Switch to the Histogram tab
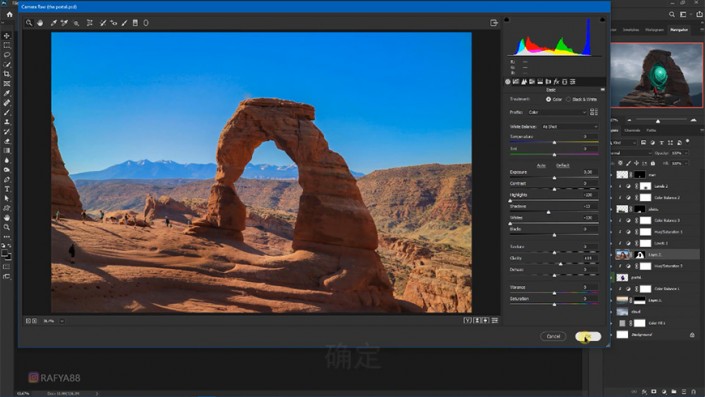Screen dimensions: 705x397 pyautogui.click(x=654, y=30)
